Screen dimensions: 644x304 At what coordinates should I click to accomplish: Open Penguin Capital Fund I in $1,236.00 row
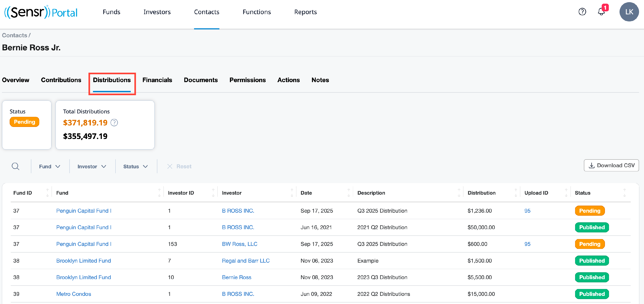(x=84, y=211)
